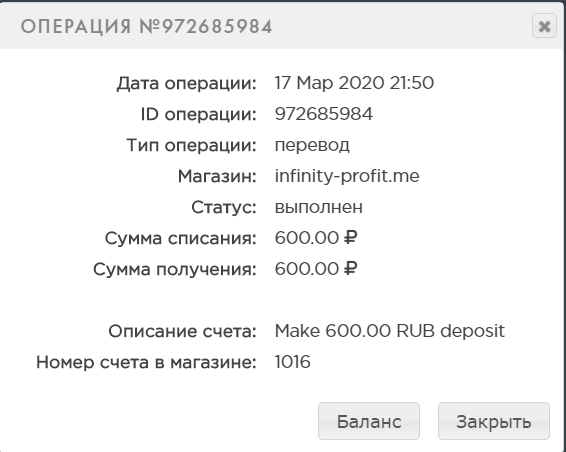Click the ID операции label

tap(199, 115)
